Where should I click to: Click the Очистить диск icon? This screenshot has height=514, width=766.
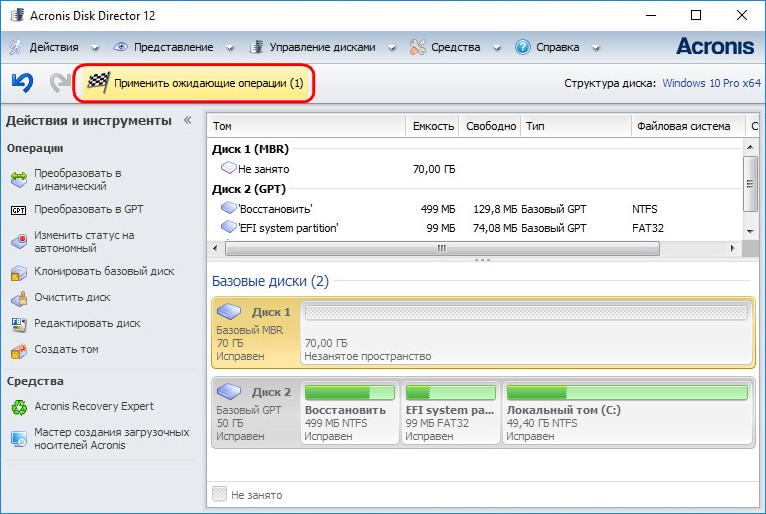point(19,299)
